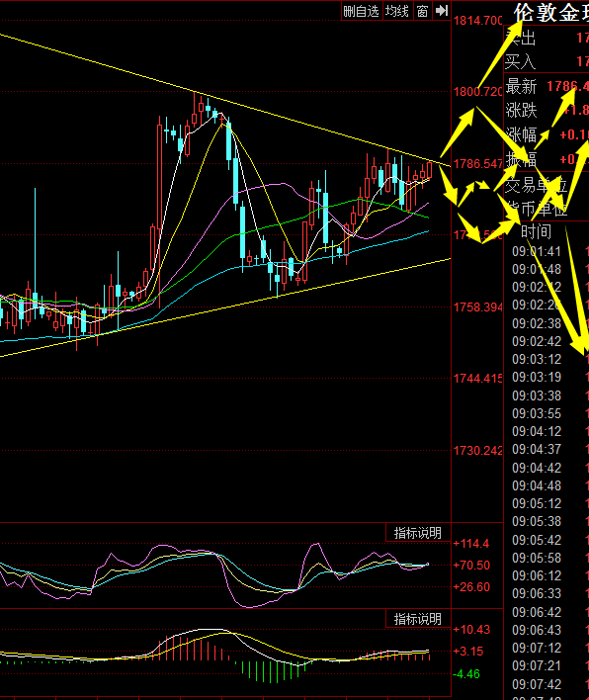Open the 窗 window option button
Image resolution: width=589 pixels, height=700 pixels.
click(422, 11)
